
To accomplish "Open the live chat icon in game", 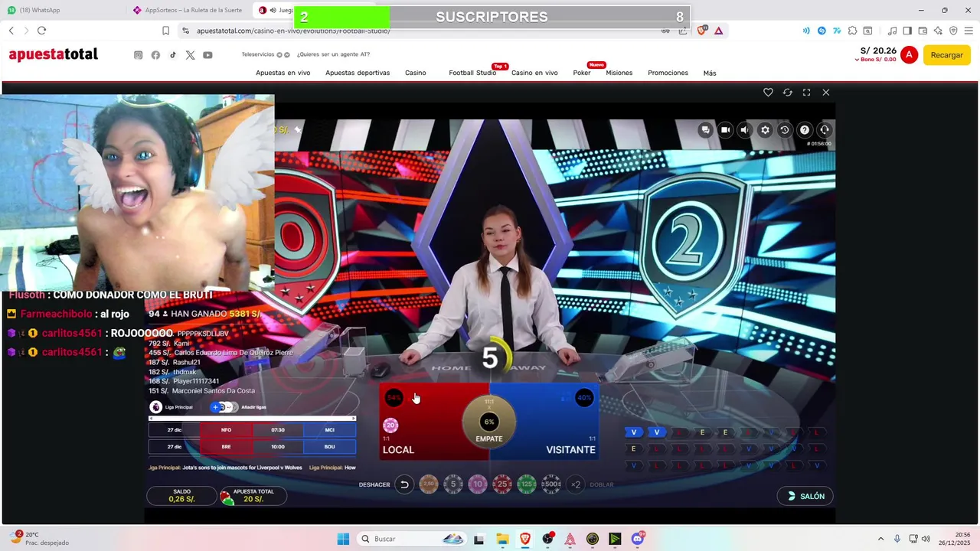I will coord(705,130).
